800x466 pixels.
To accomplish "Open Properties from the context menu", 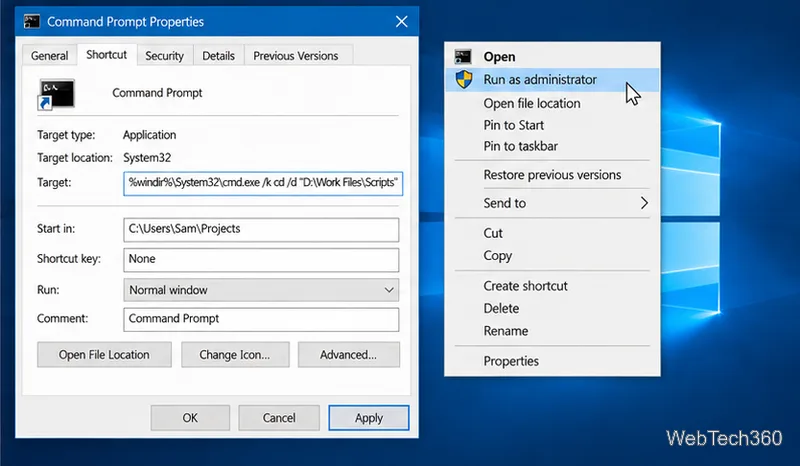I will 552,361.
